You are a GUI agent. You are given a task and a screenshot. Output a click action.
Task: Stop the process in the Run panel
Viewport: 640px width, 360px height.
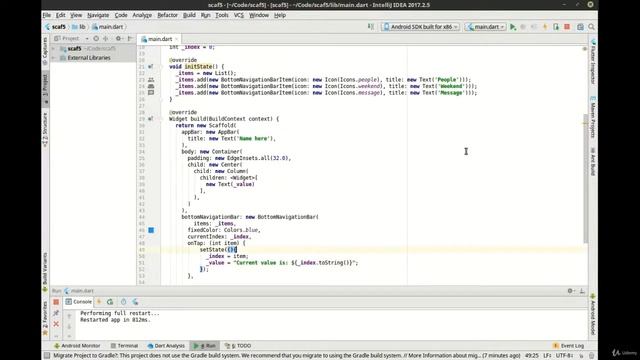click(56, 302)
